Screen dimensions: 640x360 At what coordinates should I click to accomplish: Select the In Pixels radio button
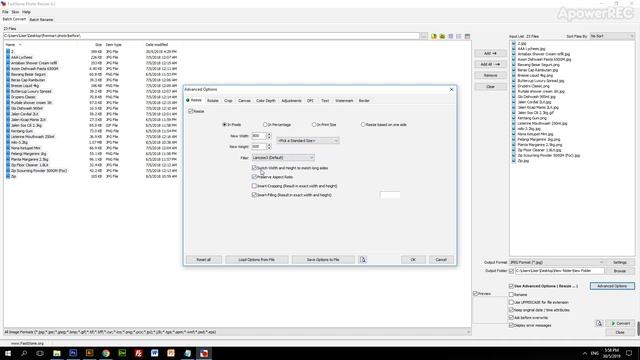(x=224, y=124)
